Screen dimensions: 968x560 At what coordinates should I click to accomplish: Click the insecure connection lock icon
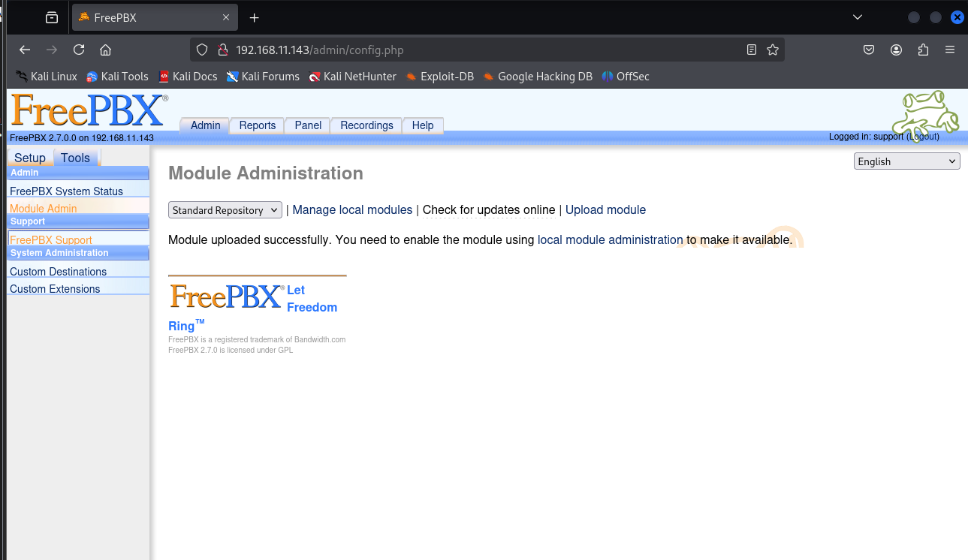222,50
